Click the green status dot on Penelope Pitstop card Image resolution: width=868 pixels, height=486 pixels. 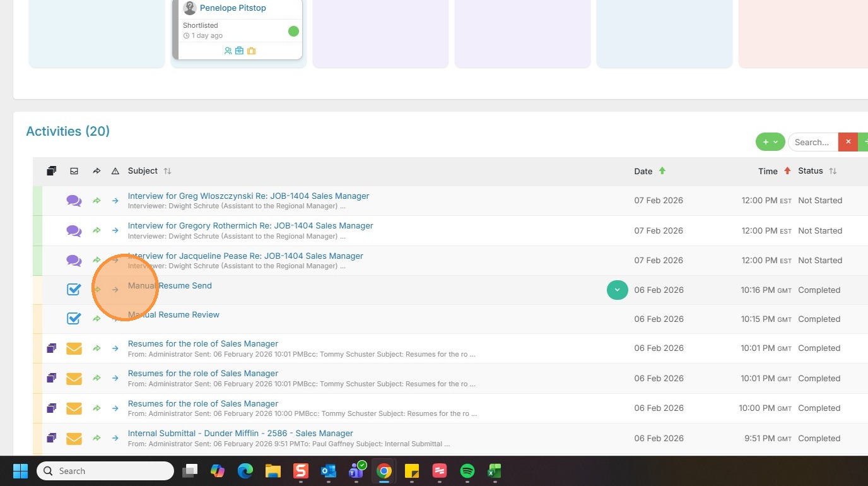click(x=293, y=31)
